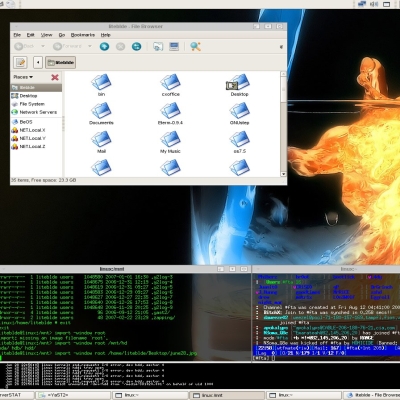Select Network Servers in Places sidebar
The image size is (400, 400).
coord(36,112)
